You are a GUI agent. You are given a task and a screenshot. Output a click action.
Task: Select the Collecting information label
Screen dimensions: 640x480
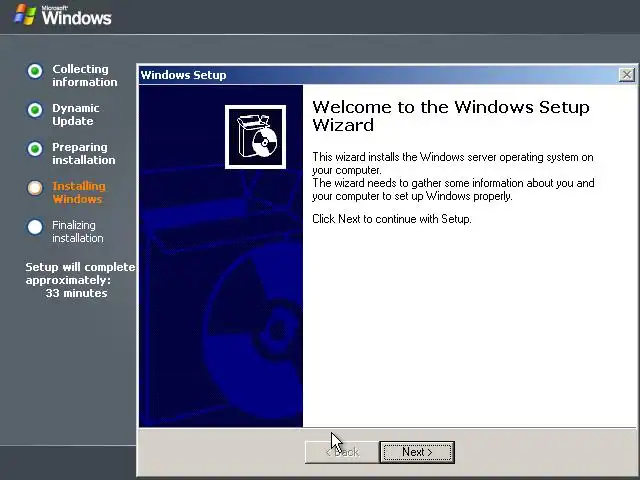84,76
